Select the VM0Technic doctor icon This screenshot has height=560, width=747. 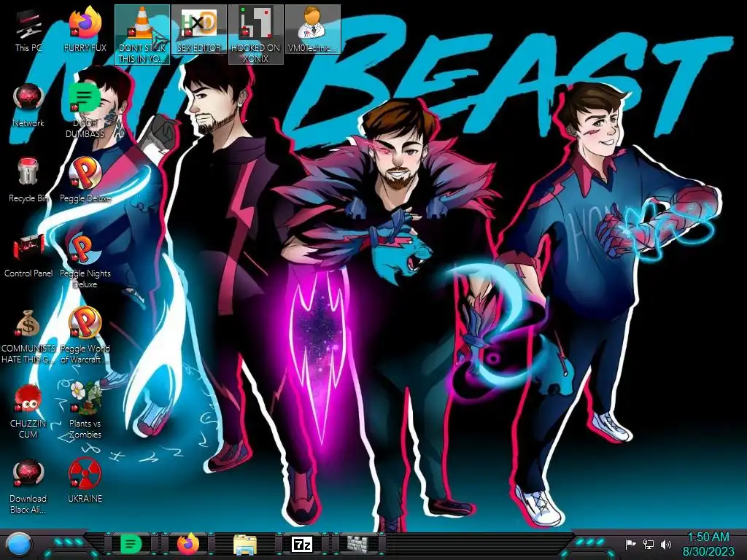pos(312,29)
